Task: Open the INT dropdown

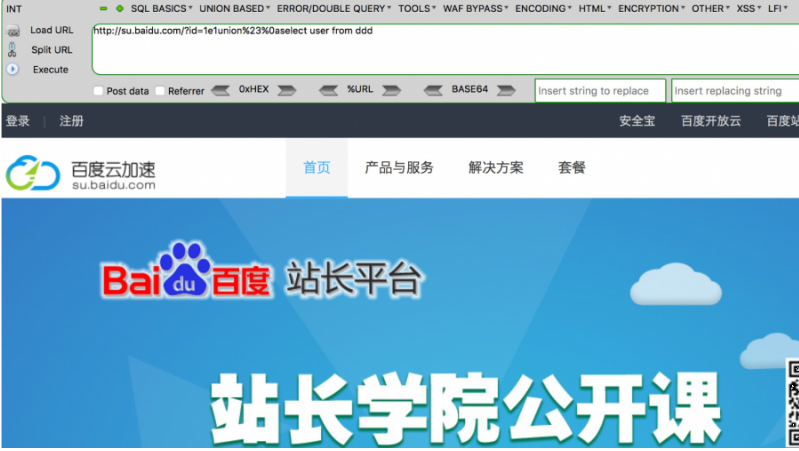Action: [x=14, y=9]
